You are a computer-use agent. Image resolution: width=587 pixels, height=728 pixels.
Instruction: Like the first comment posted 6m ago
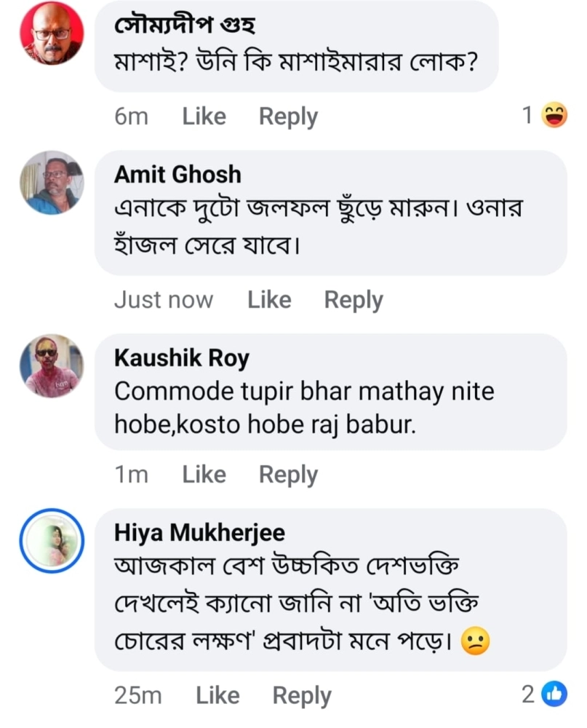click(x=204, y=116)
